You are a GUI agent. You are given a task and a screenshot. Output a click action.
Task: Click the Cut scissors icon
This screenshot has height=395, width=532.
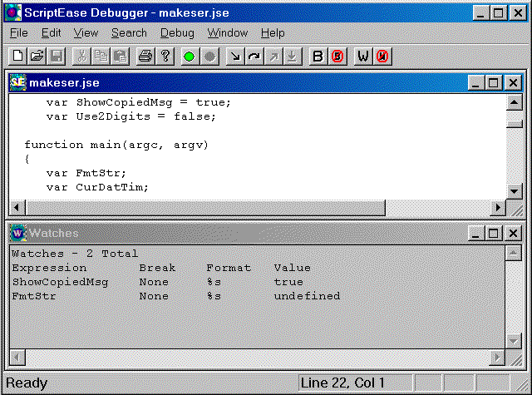[x=81, y=56]
